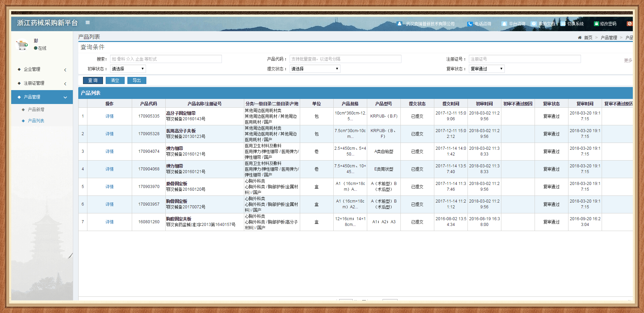Select 产品新增 in the sidebar
Viewport: 644px width, 313px height.
click(x=36, y=110)
